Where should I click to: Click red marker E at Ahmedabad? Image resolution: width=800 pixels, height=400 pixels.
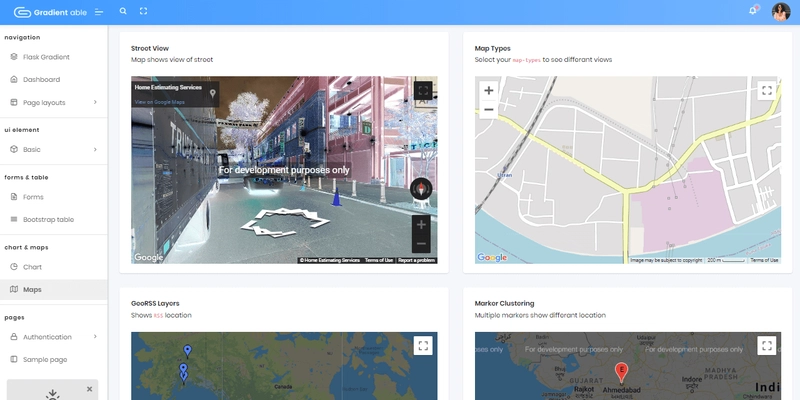[621, 373]
